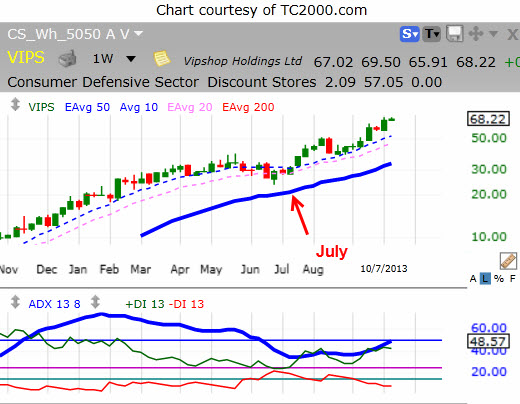Click the save floppy disk icon

(454, 34)
